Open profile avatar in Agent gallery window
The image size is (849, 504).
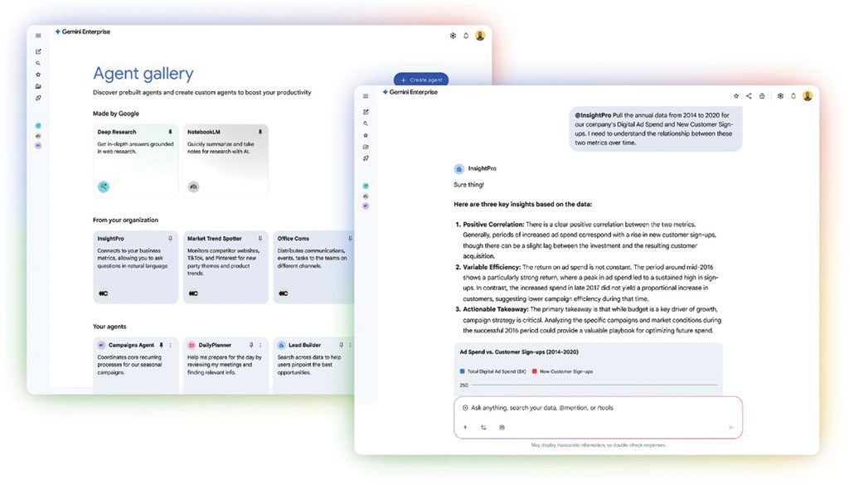tap(480, 36)
